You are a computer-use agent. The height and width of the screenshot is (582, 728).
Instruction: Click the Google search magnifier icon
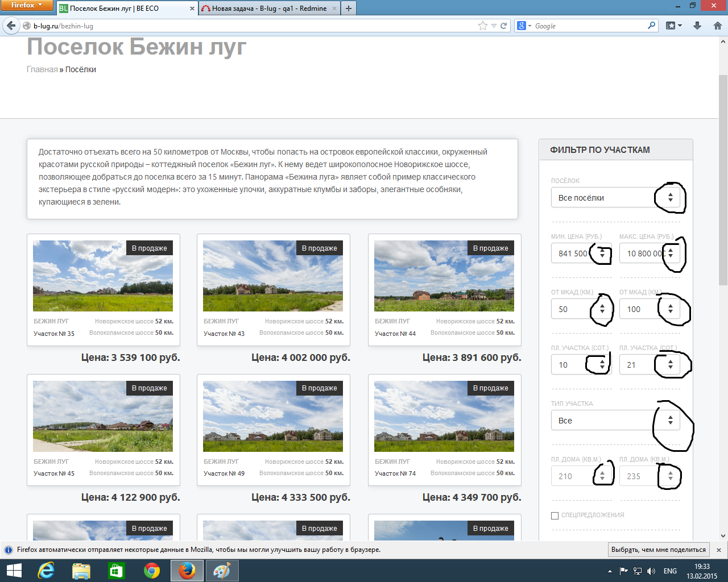[x=651, y=26]
